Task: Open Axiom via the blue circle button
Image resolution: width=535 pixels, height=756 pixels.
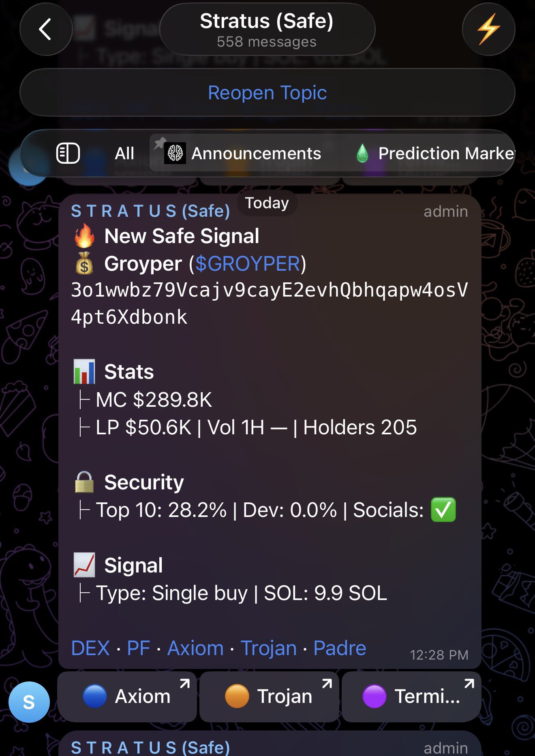Action: click(x=127, y=696)
